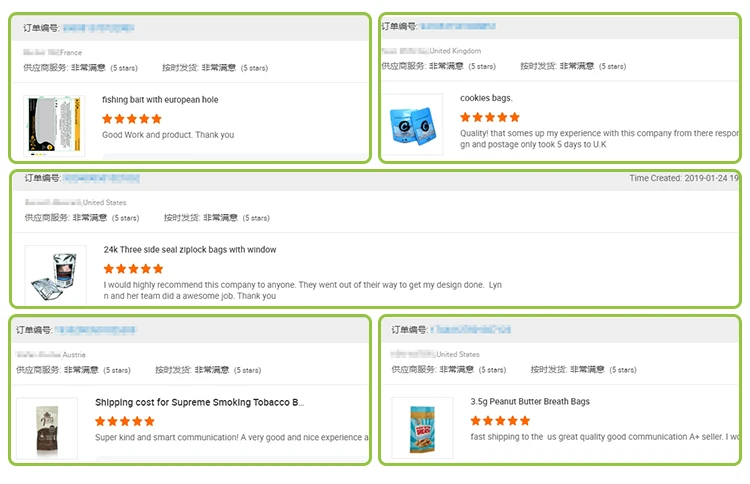Click the Austria country label

[x=74, y=355]
